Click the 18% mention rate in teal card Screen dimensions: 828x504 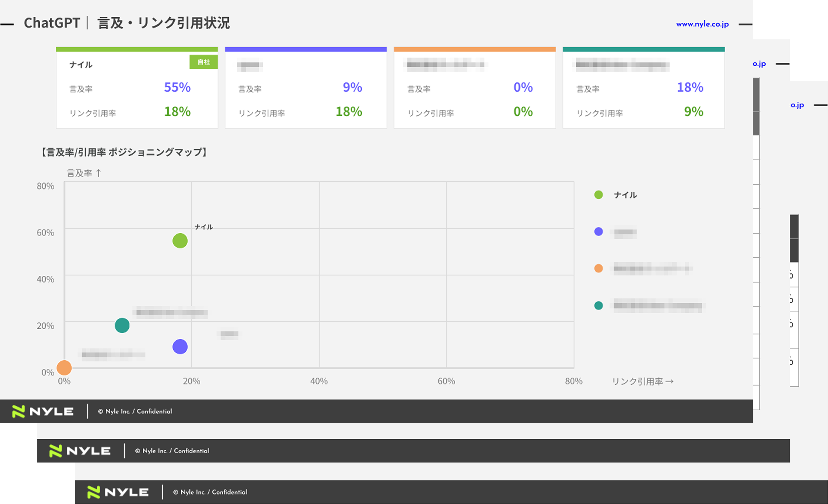690,87
